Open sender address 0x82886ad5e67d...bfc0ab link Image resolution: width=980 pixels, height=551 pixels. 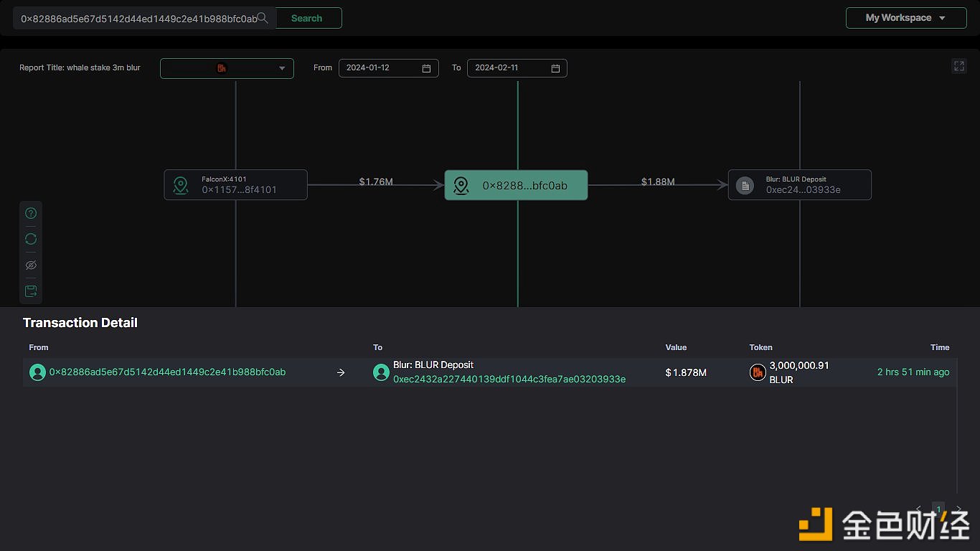coord(167,372)
